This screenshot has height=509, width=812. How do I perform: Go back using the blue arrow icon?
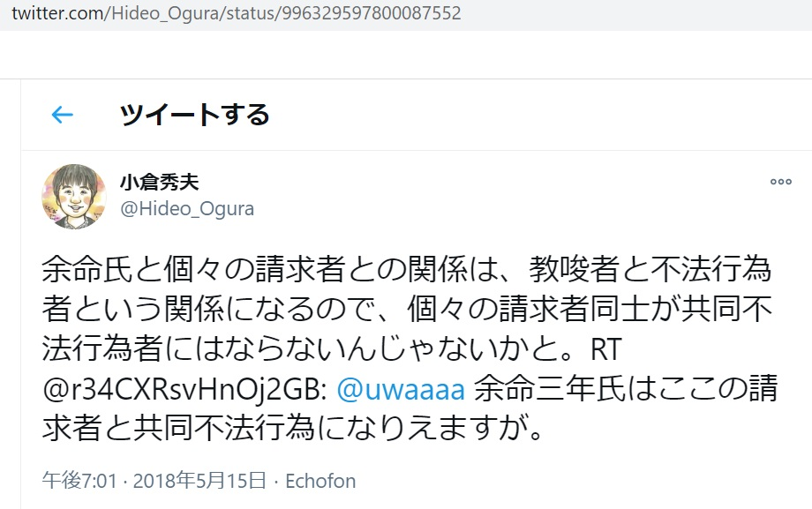[62, 115]
